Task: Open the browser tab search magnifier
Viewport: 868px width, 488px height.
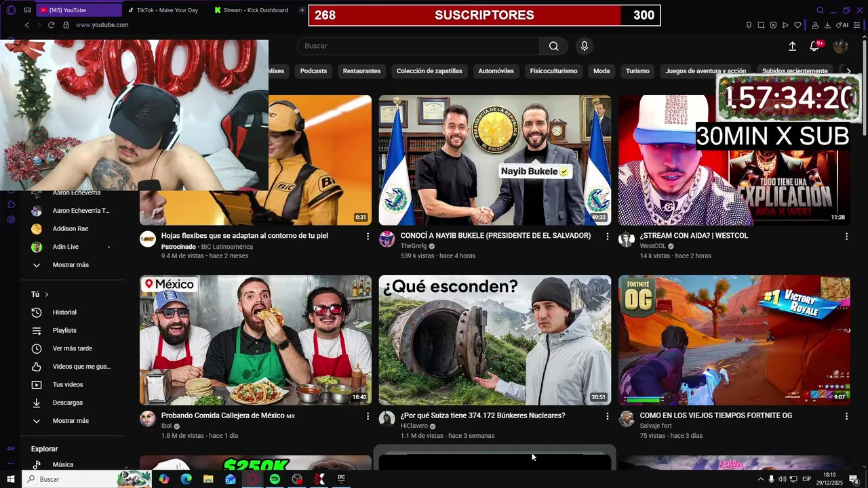Action: 820,10
